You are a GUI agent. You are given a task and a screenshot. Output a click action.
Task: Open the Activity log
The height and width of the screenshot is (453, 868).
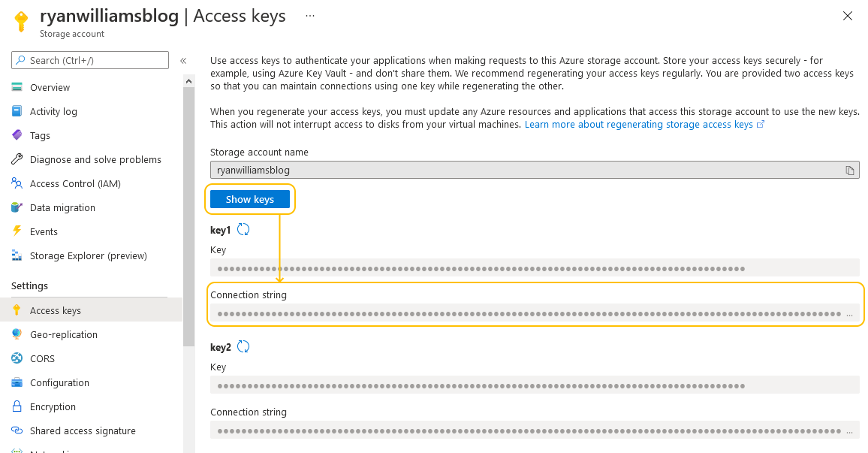click(x=55, y=111)
